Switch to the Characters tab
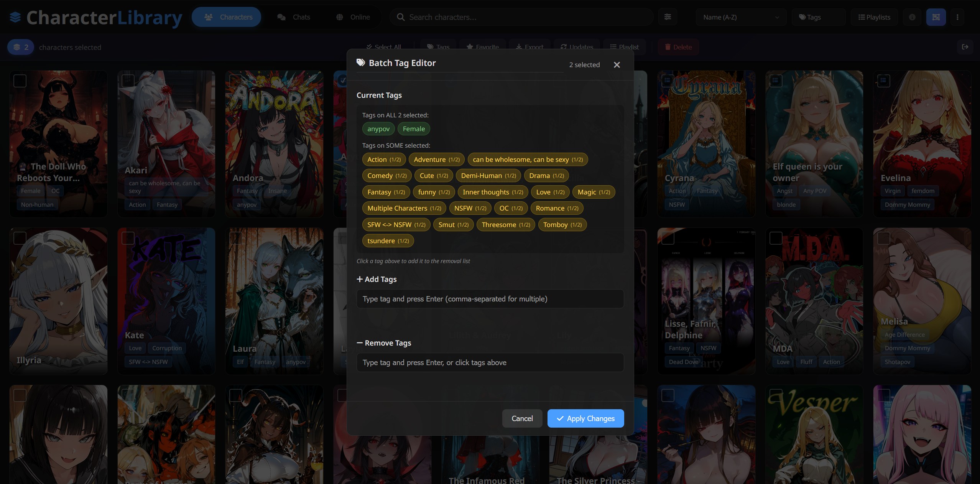The height and width of the screenshot is (484, 980). [x=226, y=17]
